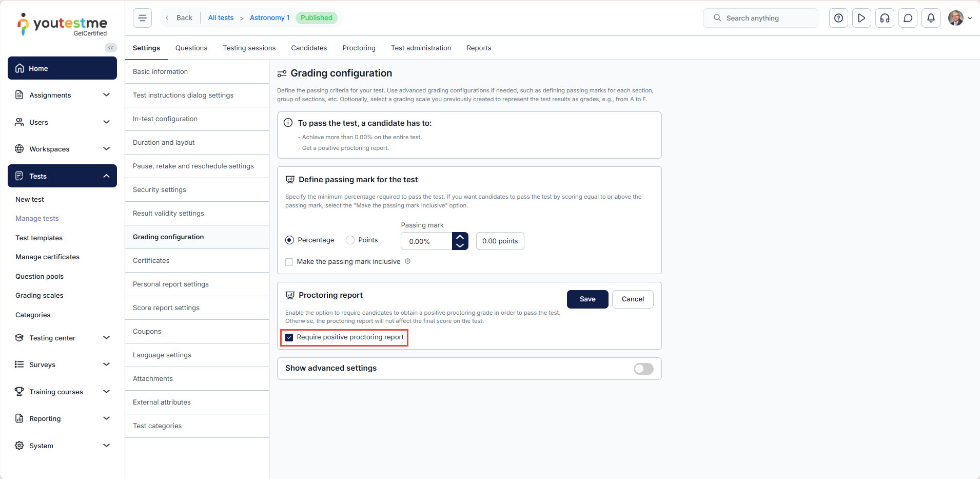Open the help question mark icon
Image resolution: width=980 pixels, height=479 pixels.
(x=838, y=18)
